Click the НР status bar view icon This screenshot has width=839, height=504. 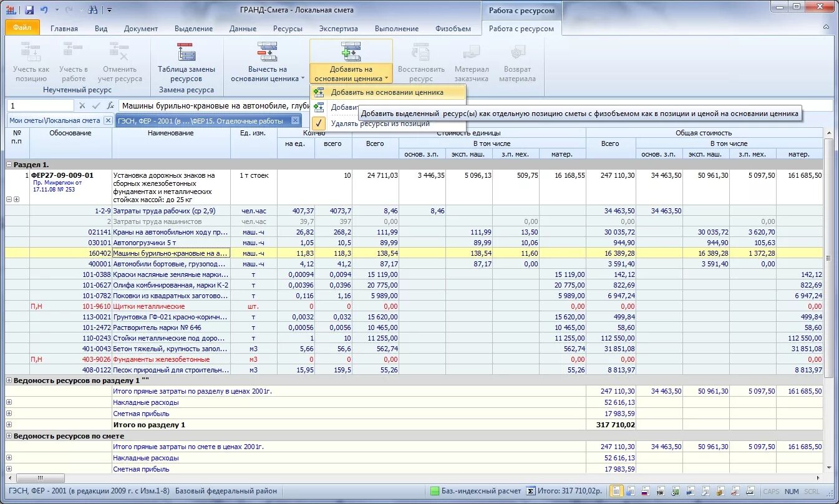coord(691,492)
